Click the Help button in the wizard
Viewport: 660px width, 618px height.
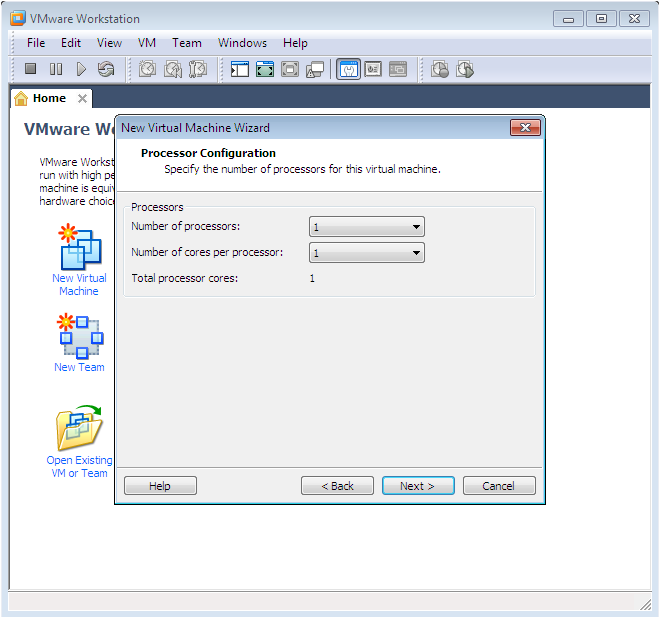coord(160,486)
